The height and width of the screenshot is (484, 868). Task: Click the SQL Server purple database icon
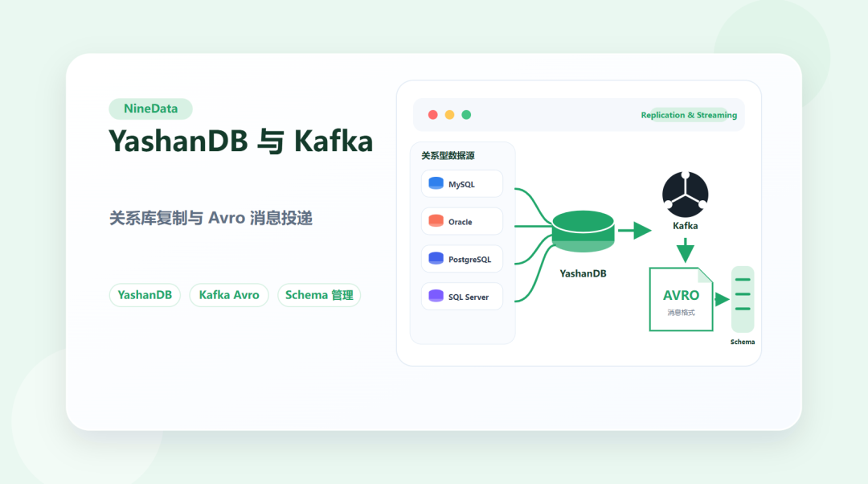[x=436, y=296]
